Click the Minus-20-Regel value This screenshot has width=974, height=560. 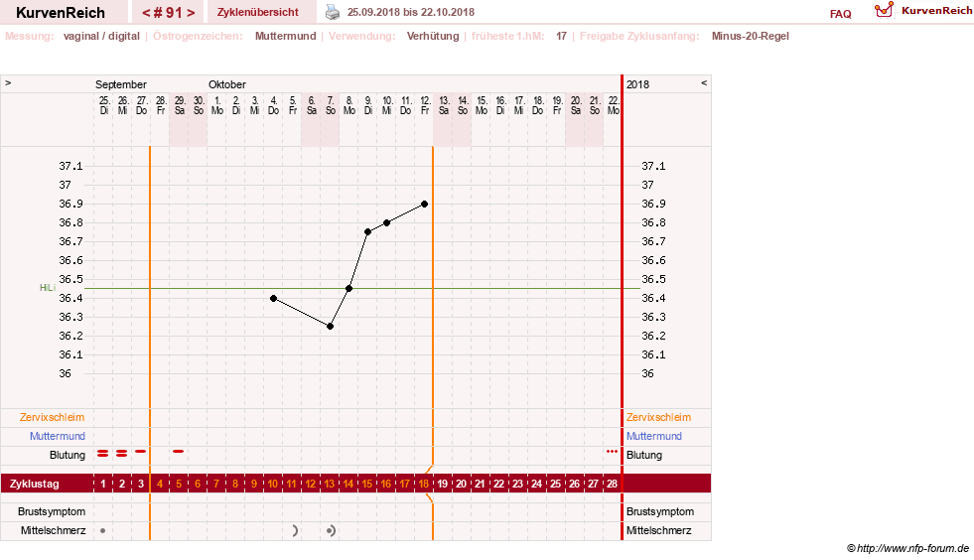click(751, 36)
